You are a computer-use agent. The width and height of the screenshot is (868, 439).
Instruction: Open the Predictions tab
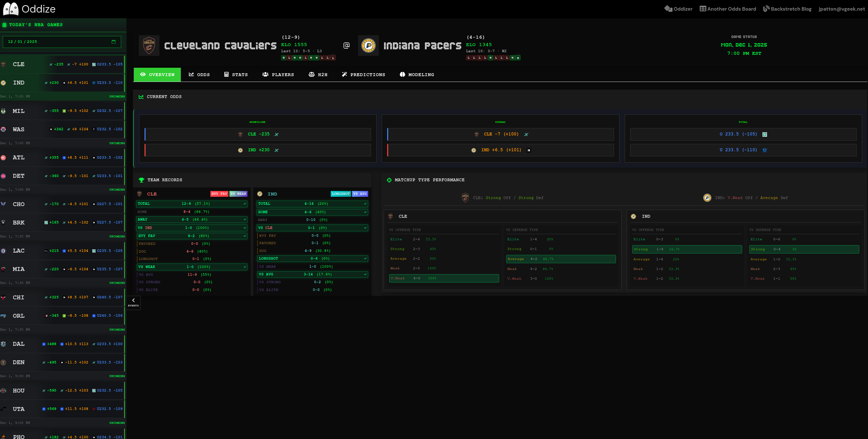(x=363, y=75)
